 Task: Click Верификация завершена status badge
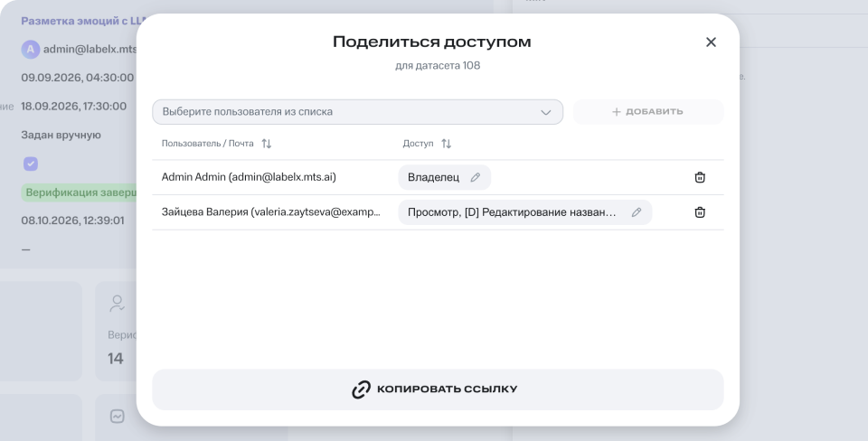(x=80, y=192)
